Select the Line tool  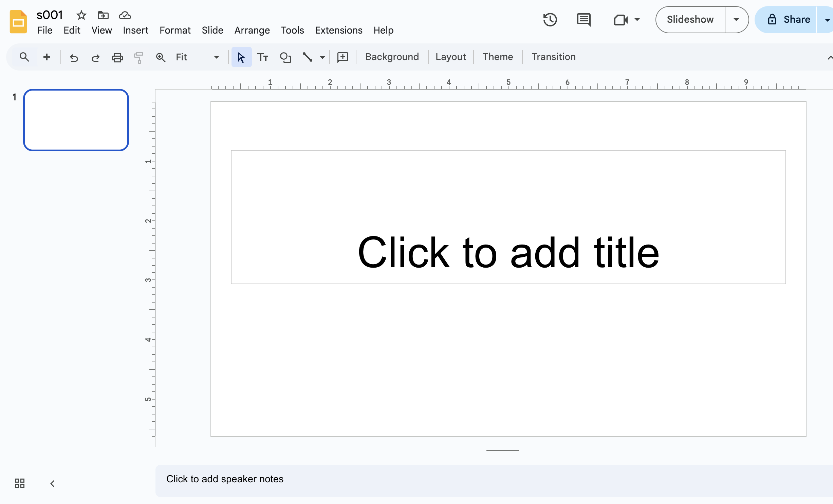point(308,57)
